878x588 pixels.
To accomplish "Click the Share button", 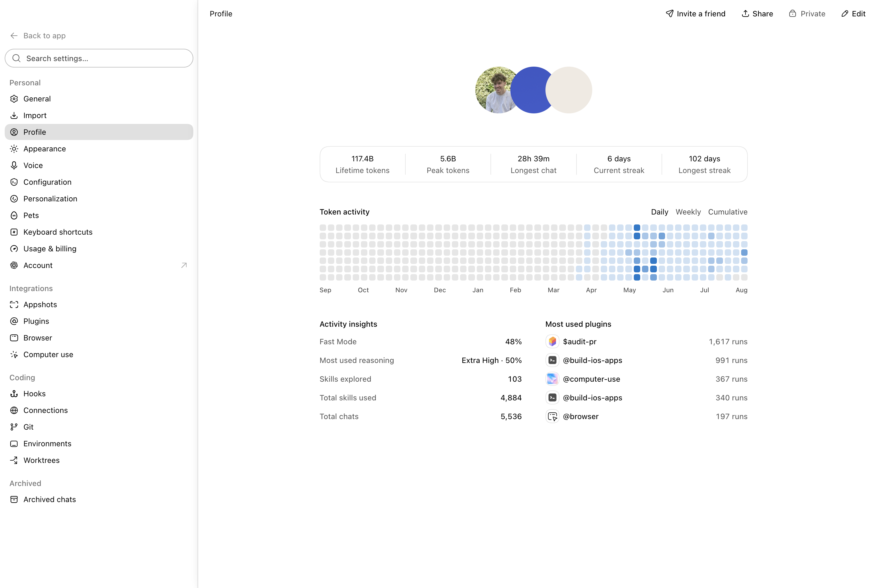I will (757, 14).
